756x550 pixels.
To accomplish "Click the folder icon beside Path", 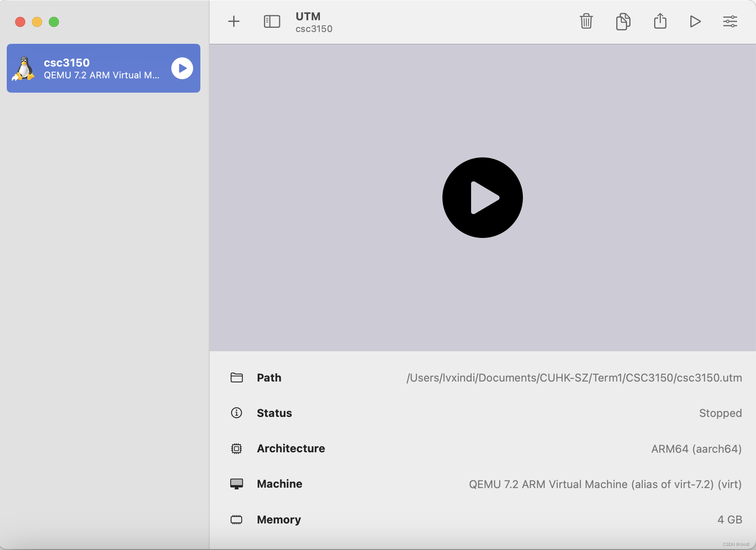I will click(237, 377).
